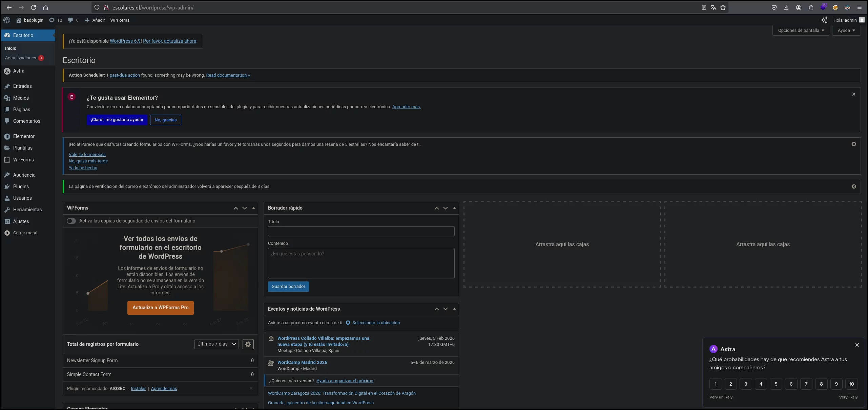Expand Opciones de pantalla panel

click(801, 31)
